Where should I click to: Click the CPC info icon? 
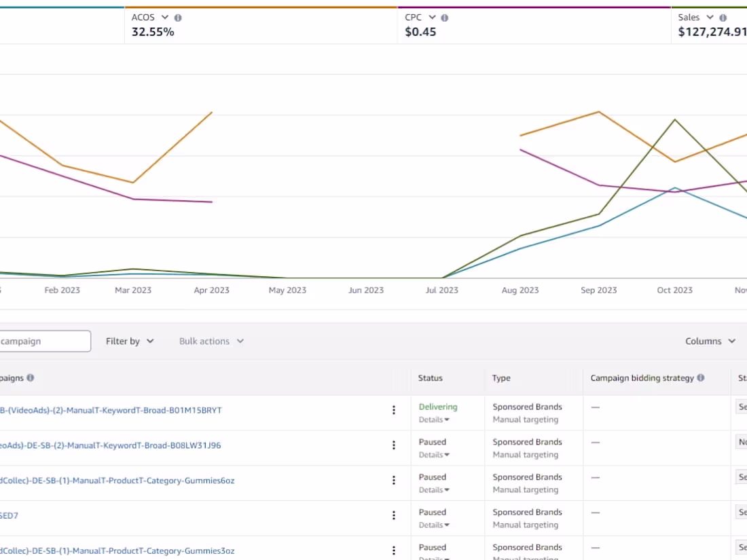pyautogui.click(x=445, y=18)
